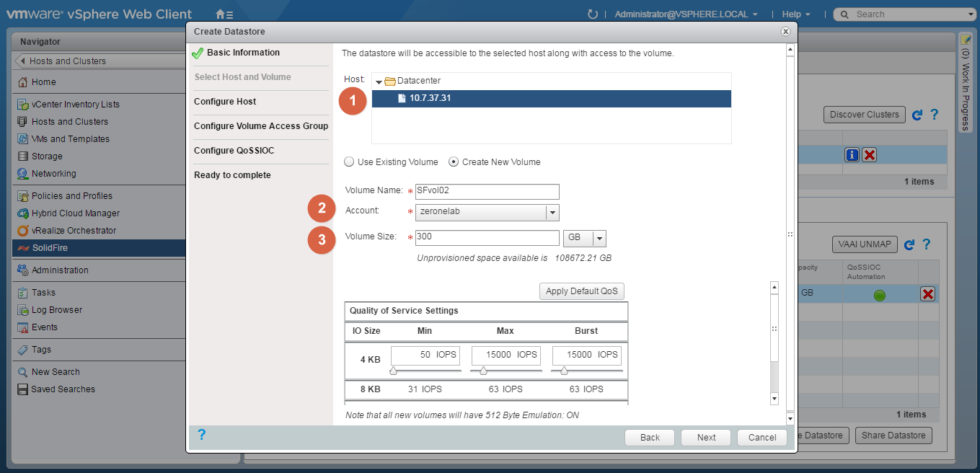Image resolution: width=980 pixels, height=473 pixels.
Task: Open VMs and Templates
Action: [x=71, y=139]
